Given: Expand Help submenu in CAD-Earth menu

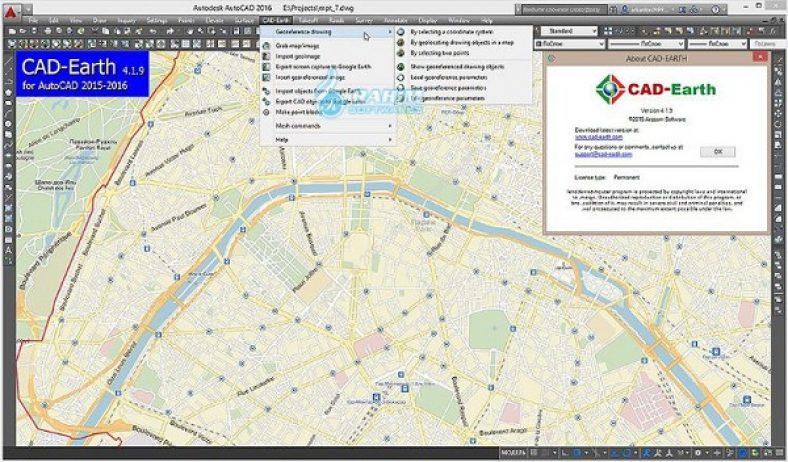Looking at the screenshot, I should (327, 140).
